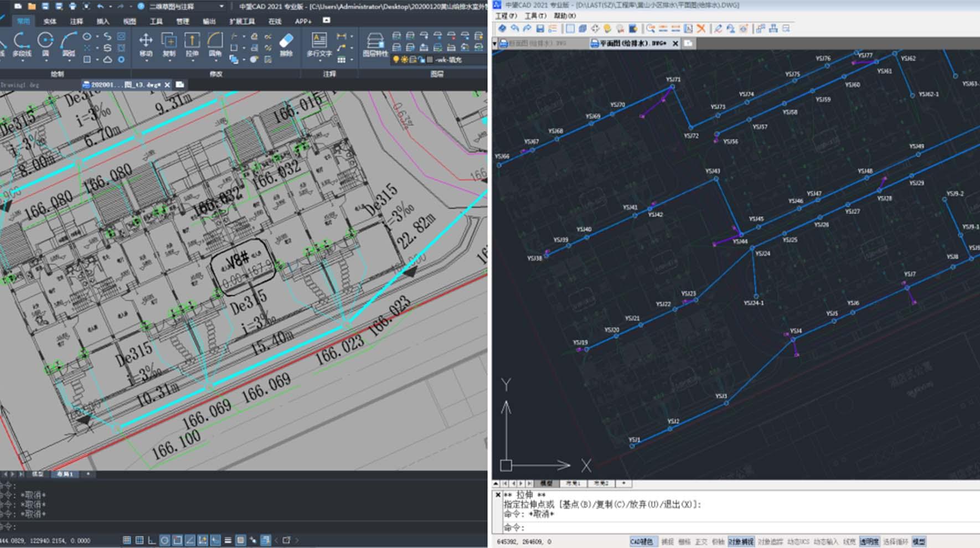Activate the Copy (复制) tool

click(x=169, y=44)
